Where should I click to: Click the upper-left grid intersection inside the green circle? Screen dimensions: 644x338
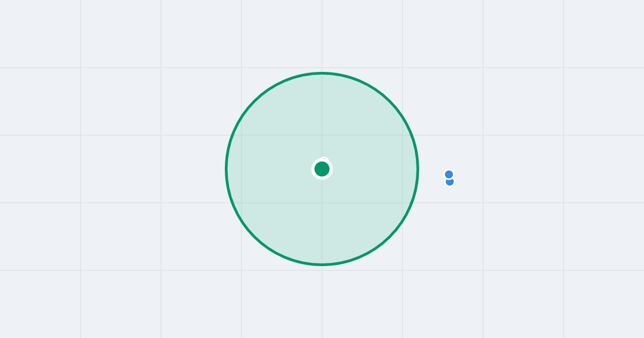click(x=241, y=135)
